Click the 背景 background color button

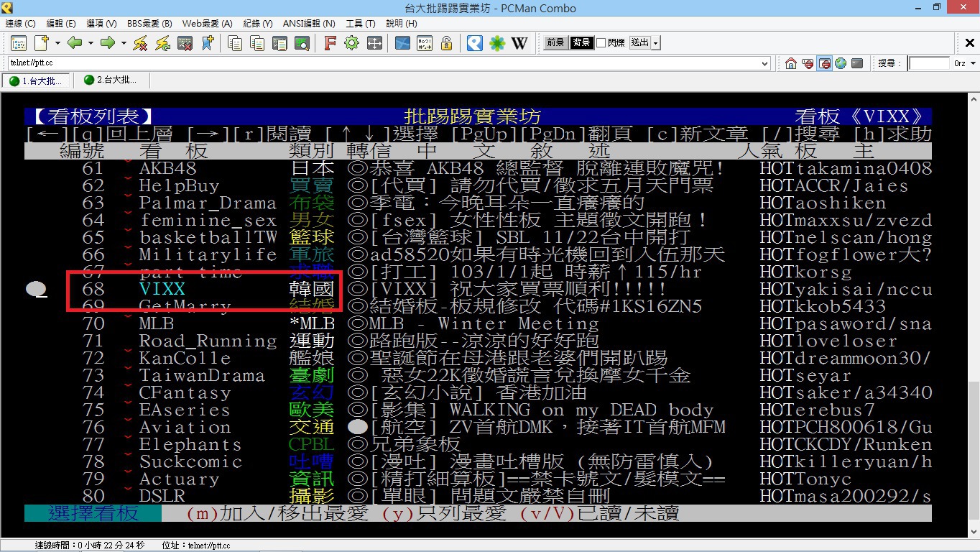coord(581,43)
